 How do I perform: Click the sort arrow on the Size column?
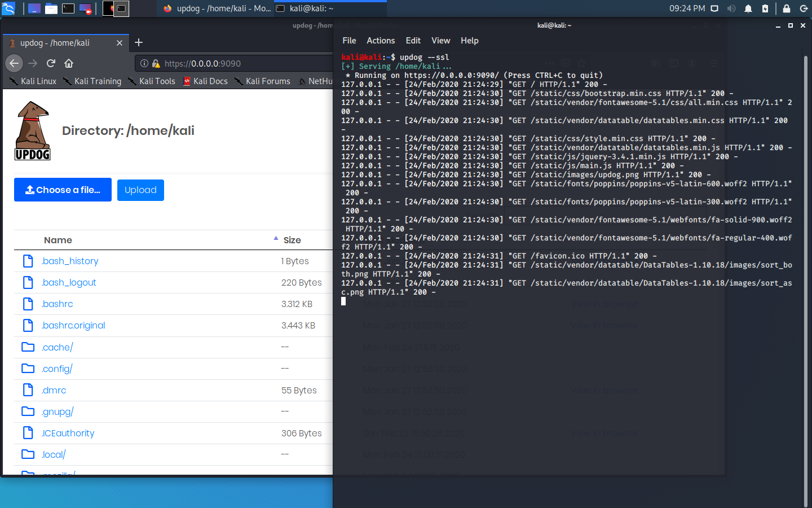(x=276, y=238)
